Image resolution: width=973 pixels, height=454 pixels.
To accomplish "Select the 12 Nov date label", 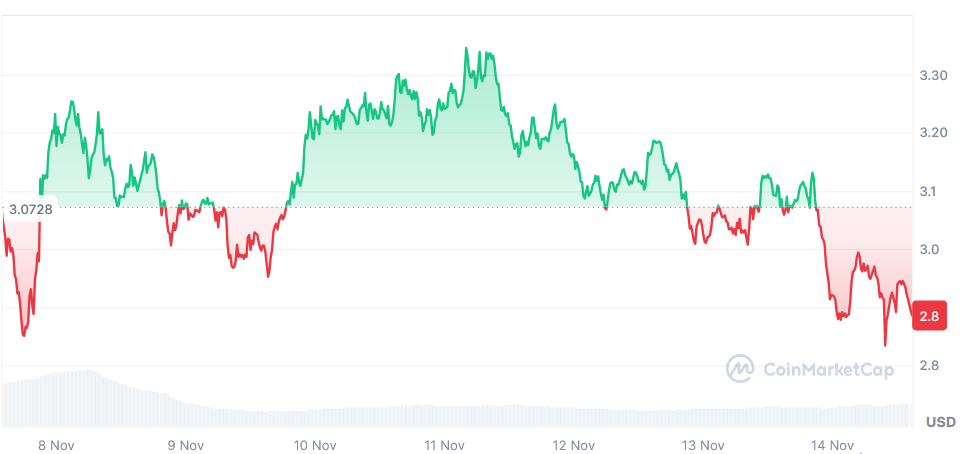I will tap(573, 445).
